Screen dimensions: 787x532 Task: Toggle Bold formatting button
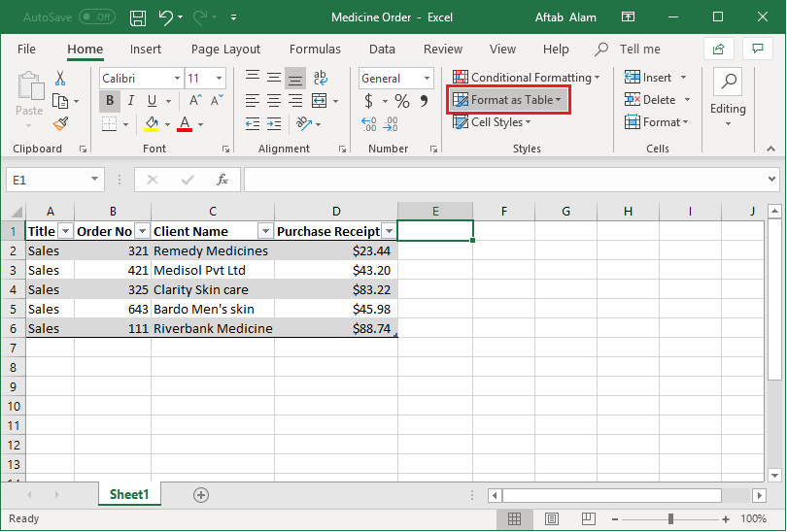pyautogui.click(x=110, y=101)
